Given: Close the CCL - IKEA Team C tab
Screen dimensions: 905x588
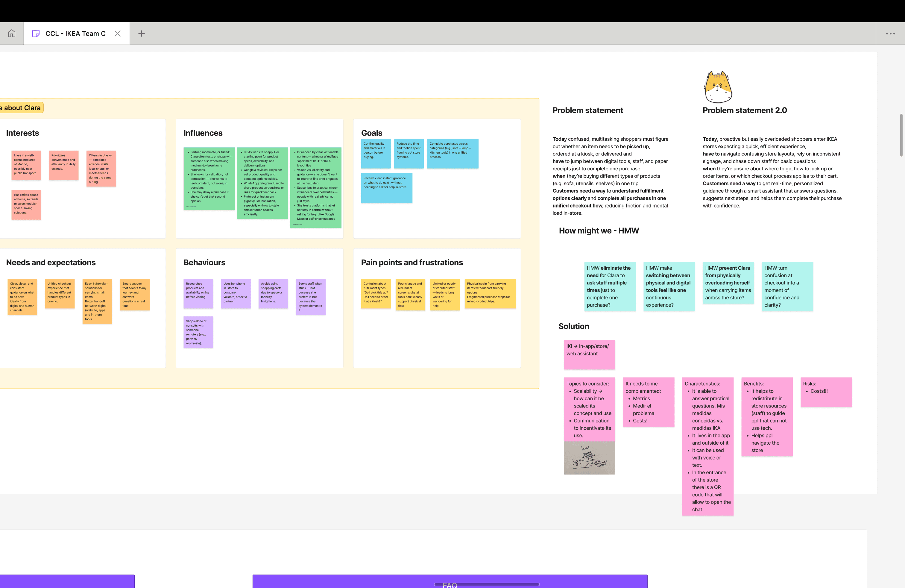Looking at the screenshot, I should (118, 34).
